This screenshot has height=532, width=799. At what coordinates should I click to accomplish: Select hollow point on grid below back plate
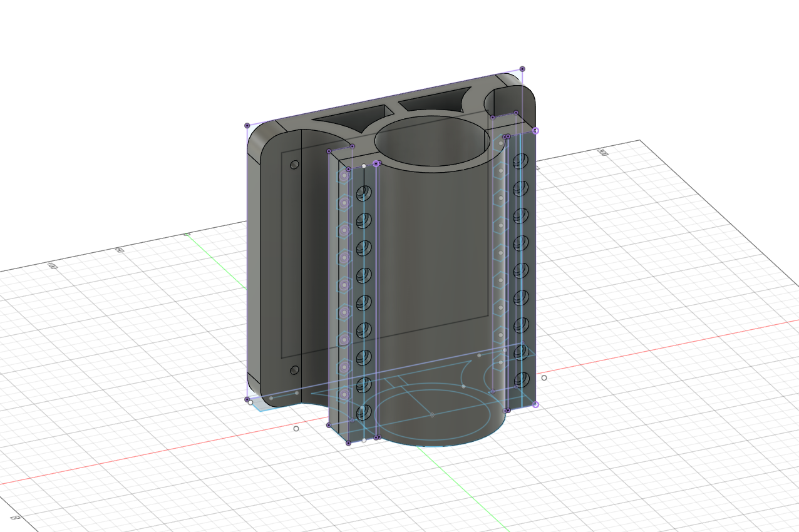(x=296, y=429)
